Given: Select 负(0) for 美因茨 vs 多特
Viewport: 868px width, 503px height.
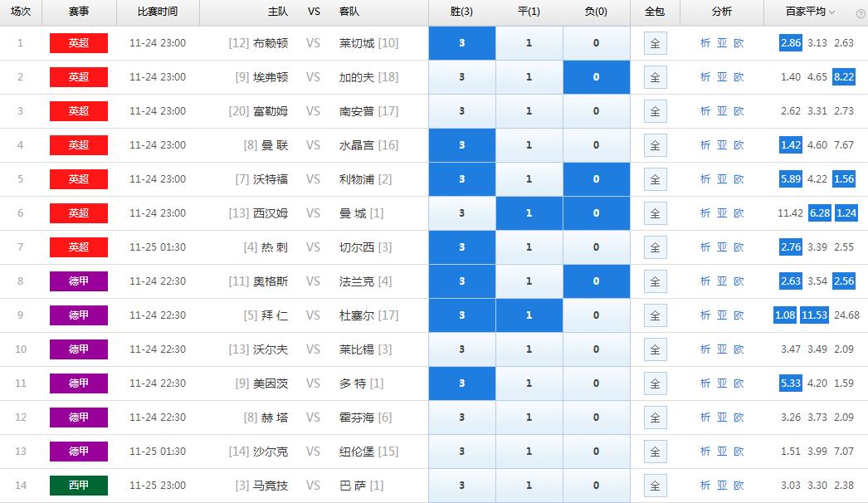Looking at the screenshot, I should pyautogui.click(x=596, y=383).
